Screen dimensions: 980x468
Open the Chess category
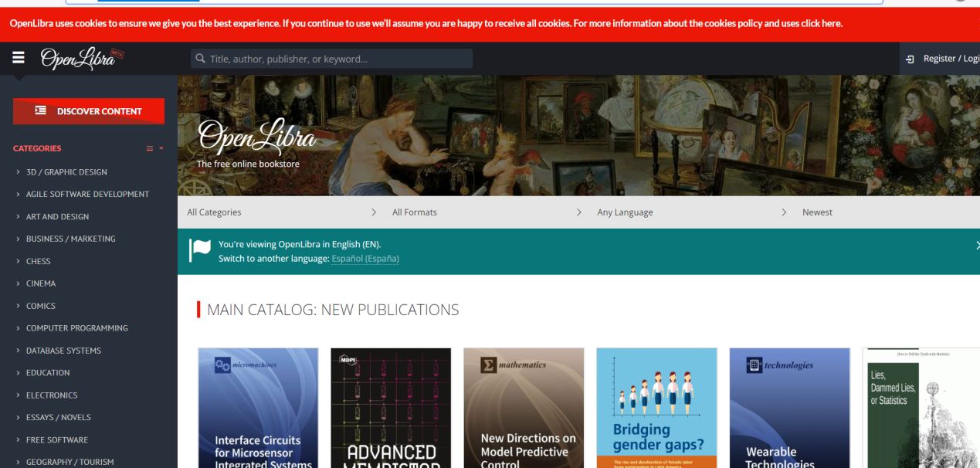click(x=39, y=261)
